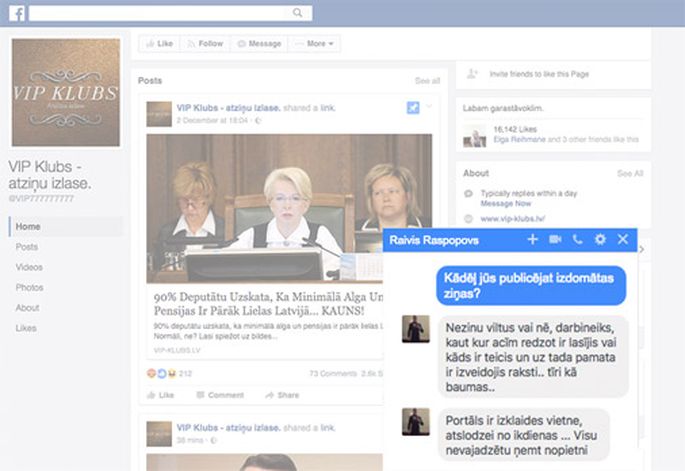
Task: Open the Posts section in sidebar
Action: point(27,247)
